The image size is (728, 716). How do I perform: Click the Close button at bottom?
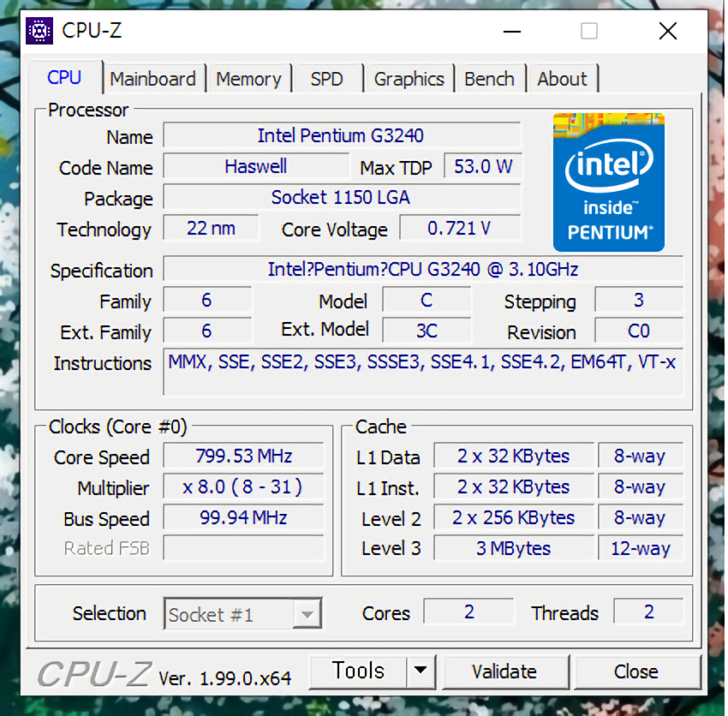(636, 671)
